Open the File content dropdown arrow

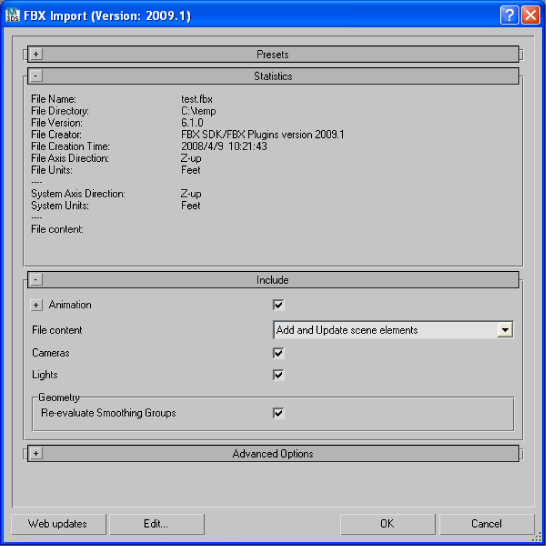click(x=505, y=329)
